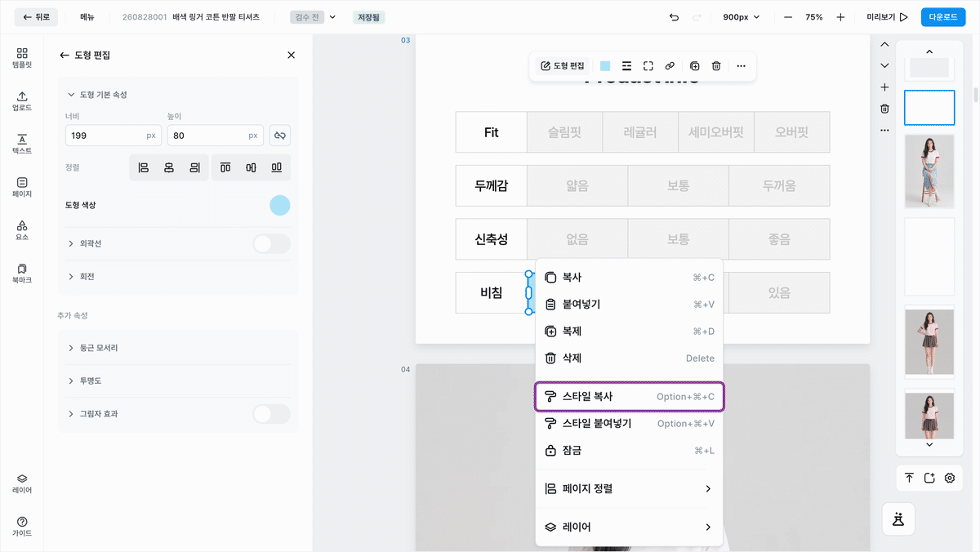Image resolution: width=980 pixels, height=552 pixels.
Task: Click the 너비 width input field
Action: (x=113, y=135)
